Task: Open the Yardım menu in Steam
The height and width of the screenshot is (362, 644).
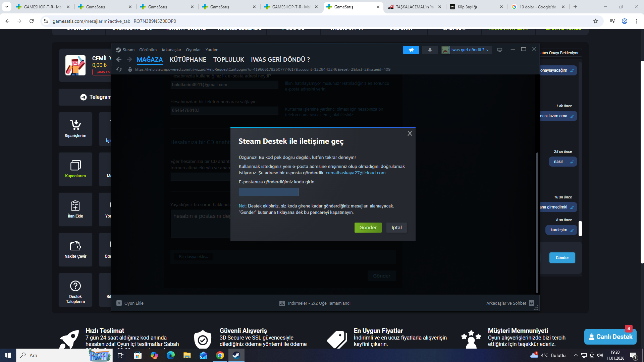Action: tap(212, 50)
